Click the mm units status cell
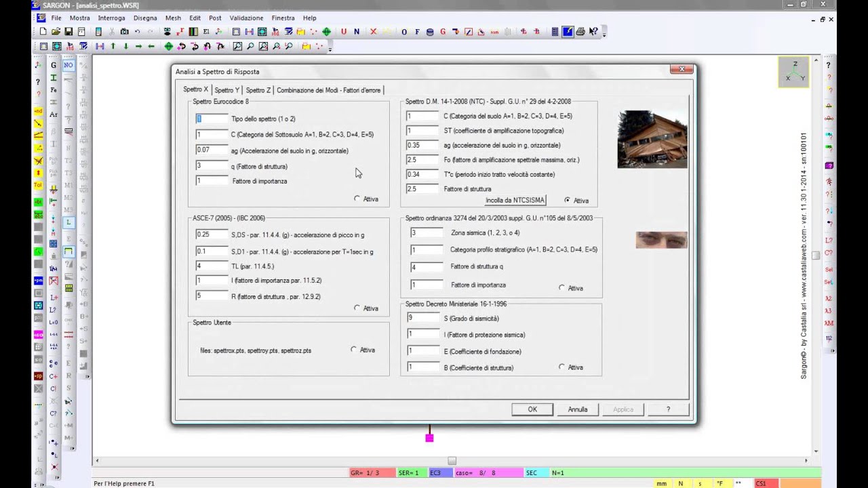The width and height of the screenshot is (868, 488). 660,483
